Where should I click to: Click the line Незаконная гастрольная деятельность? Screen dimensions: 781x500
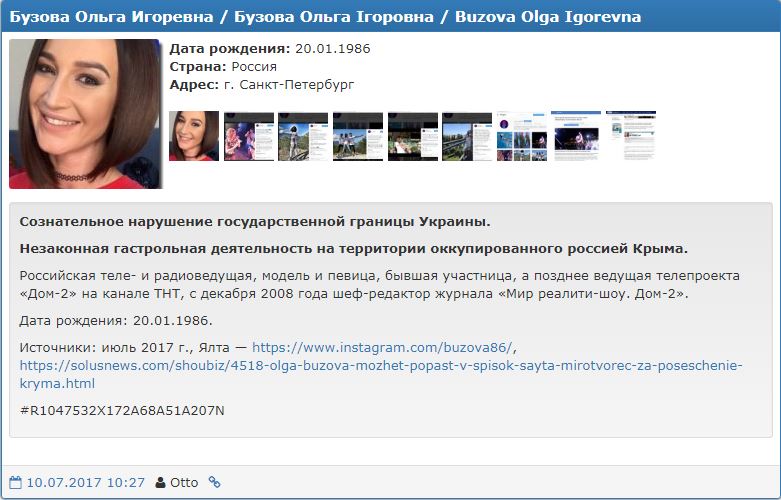pos(354,249)
